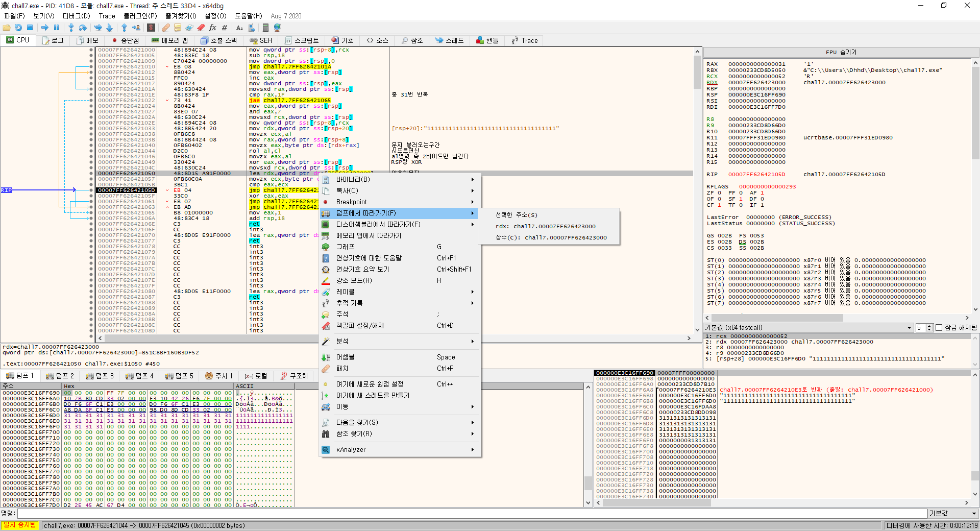980x531 pixels.
Task: Expand 다음을 찾기(S) submenu
Action: pyautogui.click(x=400, y=422)
